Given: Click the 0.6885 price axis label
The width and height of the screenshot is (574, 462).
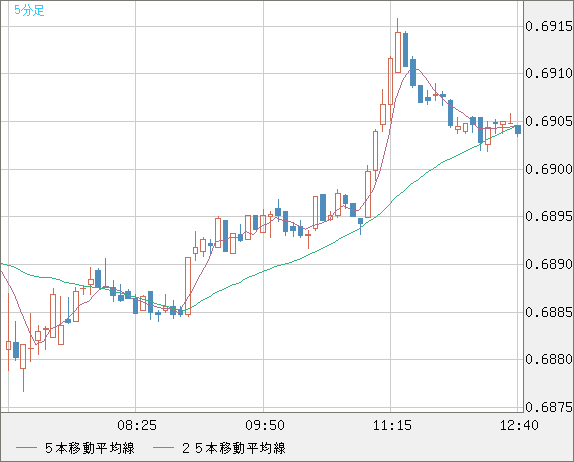Looking at the screenshot, I should pos(549,312).
